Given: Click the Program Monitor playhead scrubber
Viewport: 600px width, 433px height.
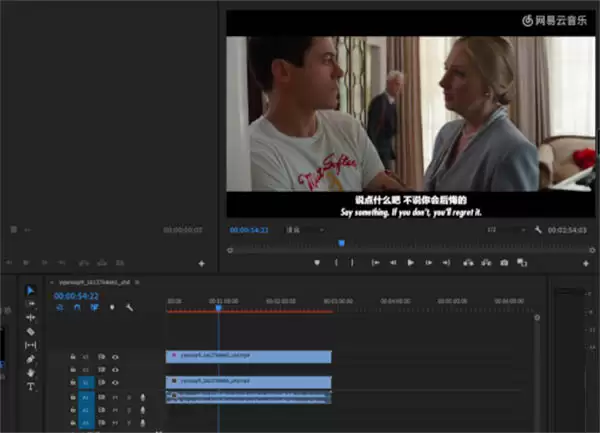Looking at the screenshot, I should [341, 243].
